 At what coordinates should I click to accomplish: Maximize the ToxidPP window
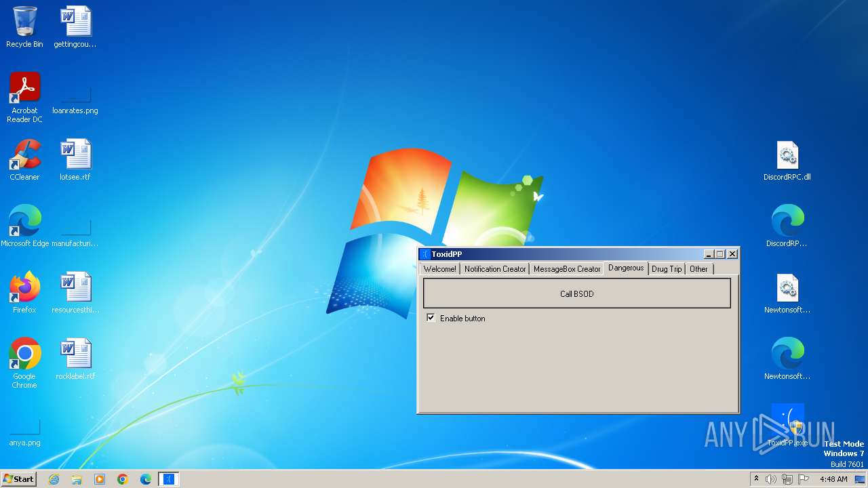720,254
